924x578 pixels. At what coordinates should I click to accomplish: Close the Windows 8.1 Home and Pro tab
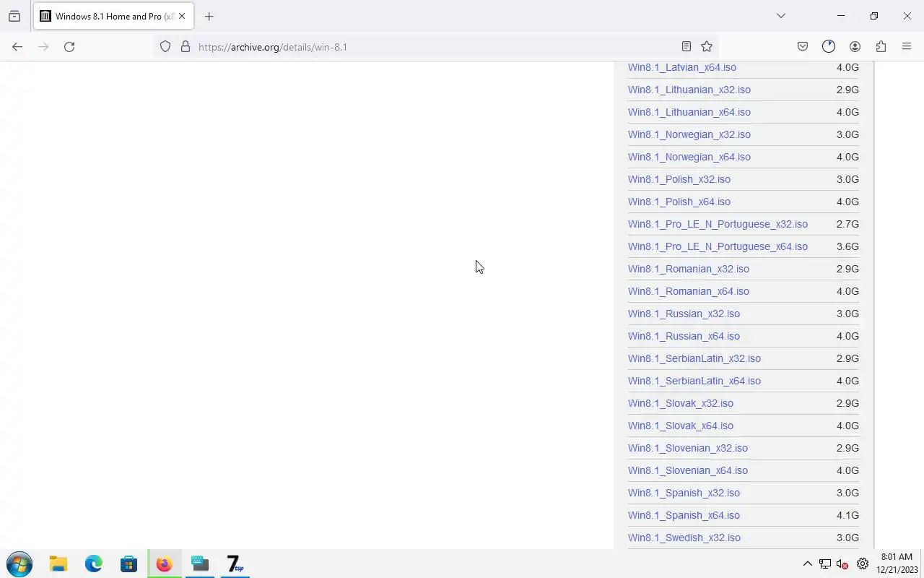point(182,16)
